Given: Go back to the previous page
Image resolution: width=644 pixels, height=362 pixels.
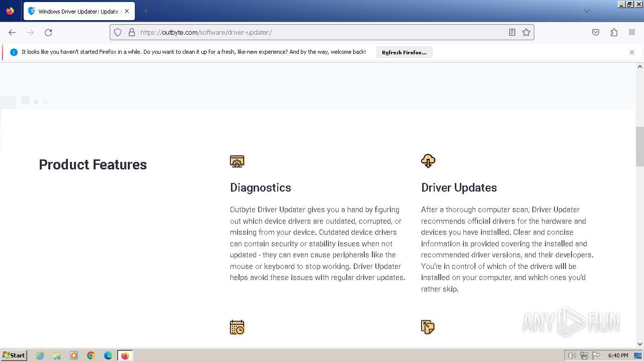Looking at the screenshot, I should (x=12, y=32).
